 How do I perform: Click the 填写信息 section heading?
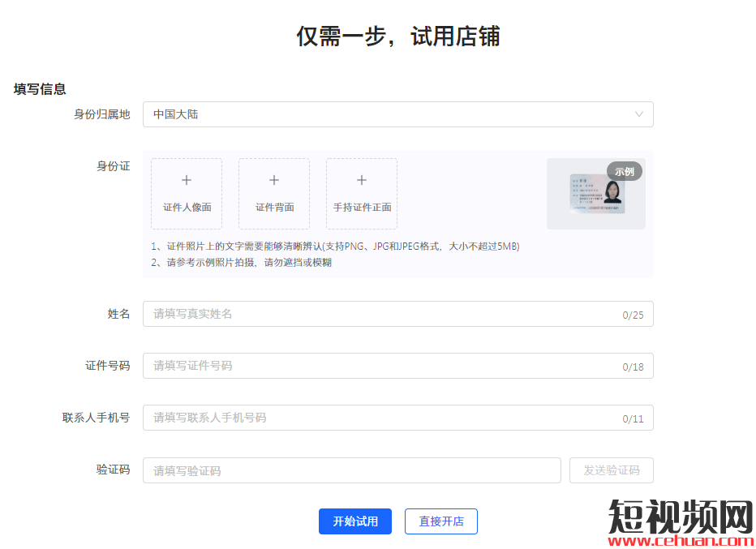[x=40, y=89]
